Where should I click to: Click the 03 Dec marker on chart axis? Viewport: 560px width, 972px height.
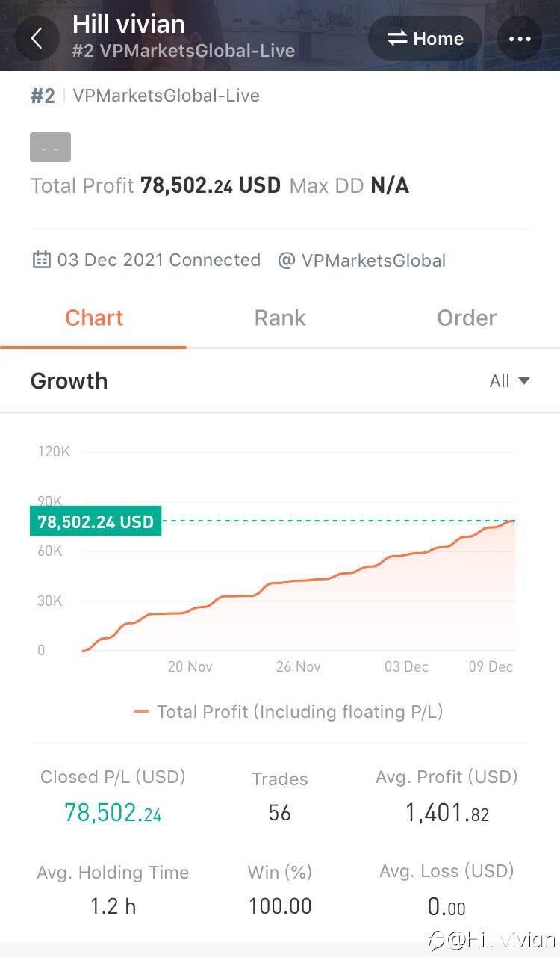click(x=406, y=666)
